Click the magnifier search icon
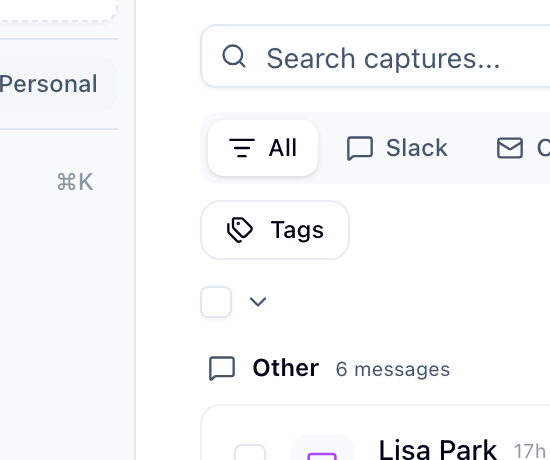Image resolution: width=550 pixels, height=460 pixels. tap(234, 56)
